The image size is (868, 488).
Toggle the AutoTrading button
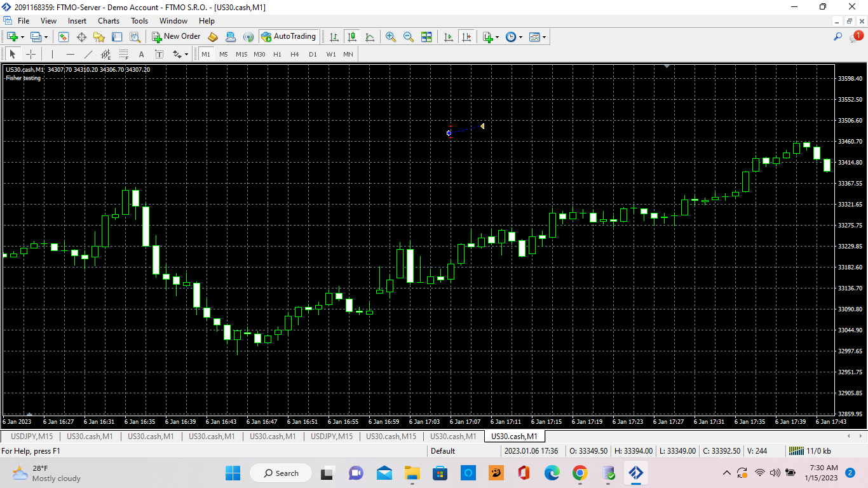pos(288,37)
